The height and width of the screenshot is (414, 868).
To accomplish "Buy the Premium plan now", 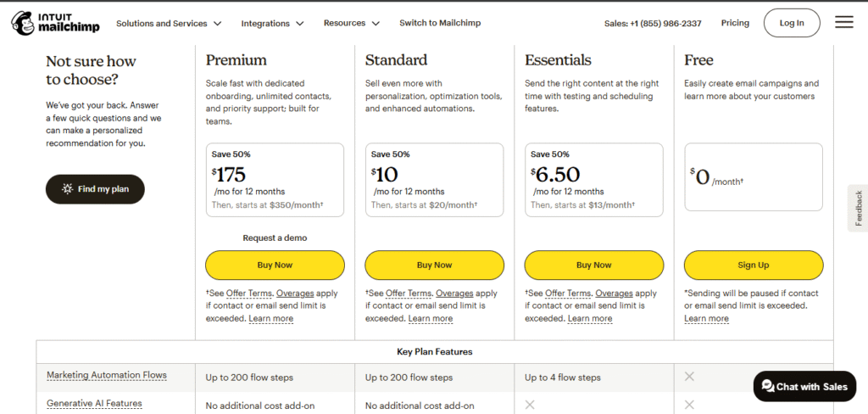I will click(x=275, y=265).
